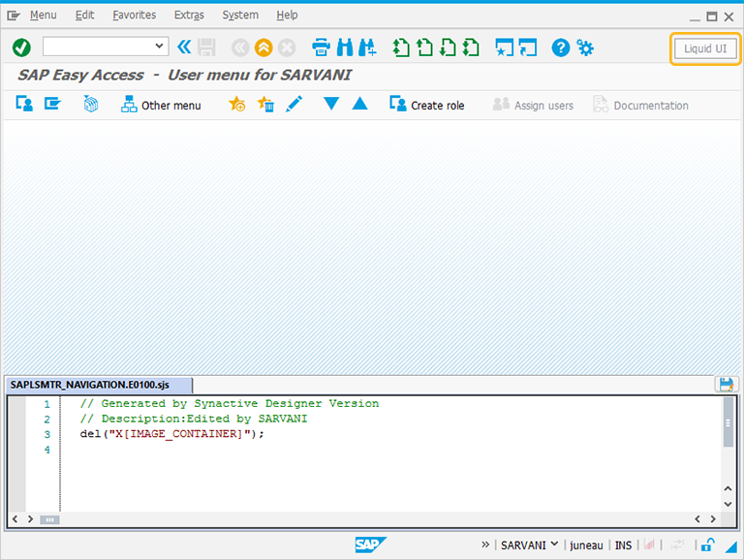
Task: Click the Move Favorites Up triangle
Action: click(x=360, y=103)
